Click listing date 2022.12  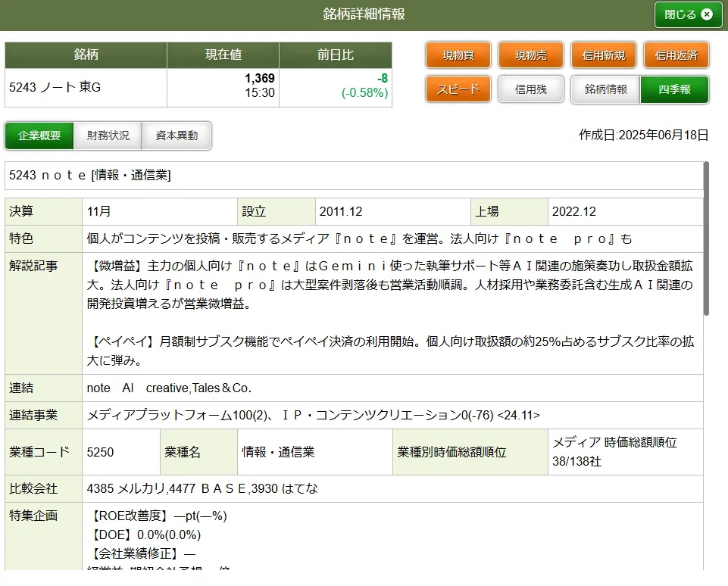(x=574, y=211)
